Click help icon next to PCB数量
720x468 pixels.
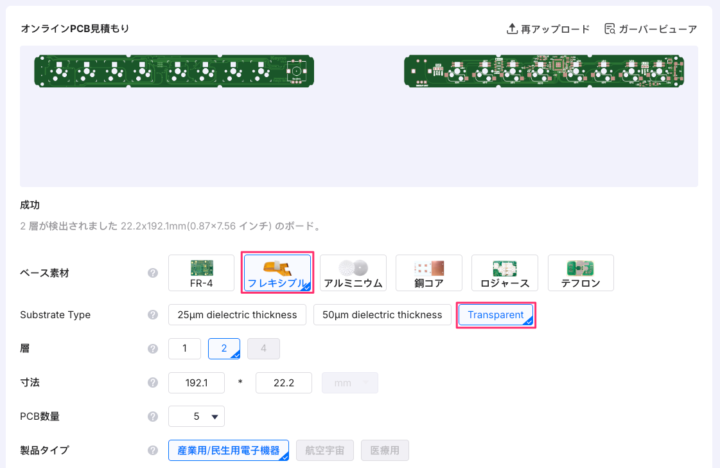(153, 416)
